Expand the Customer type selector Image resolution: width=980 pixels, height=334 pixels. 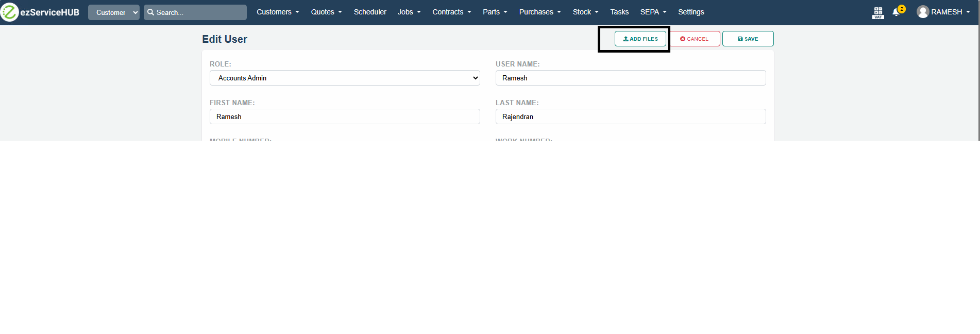114,12
